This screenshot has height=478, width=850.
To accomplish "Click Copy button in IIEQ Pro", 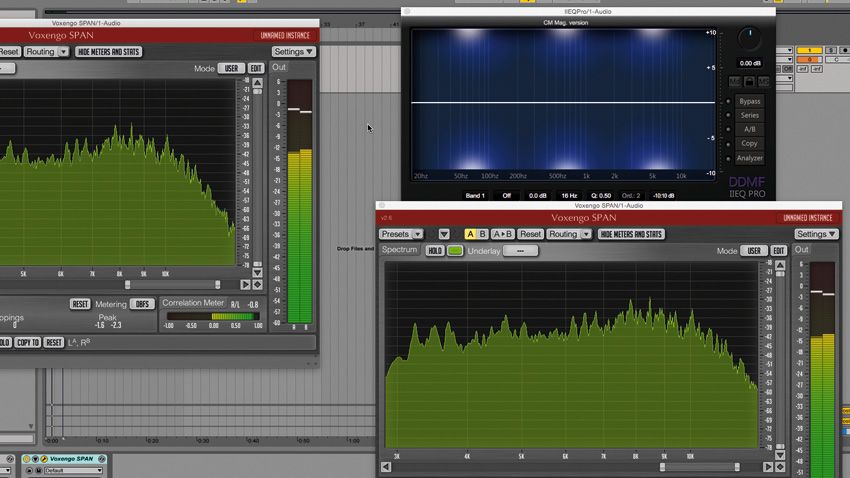I will click(x=750, y=144).
